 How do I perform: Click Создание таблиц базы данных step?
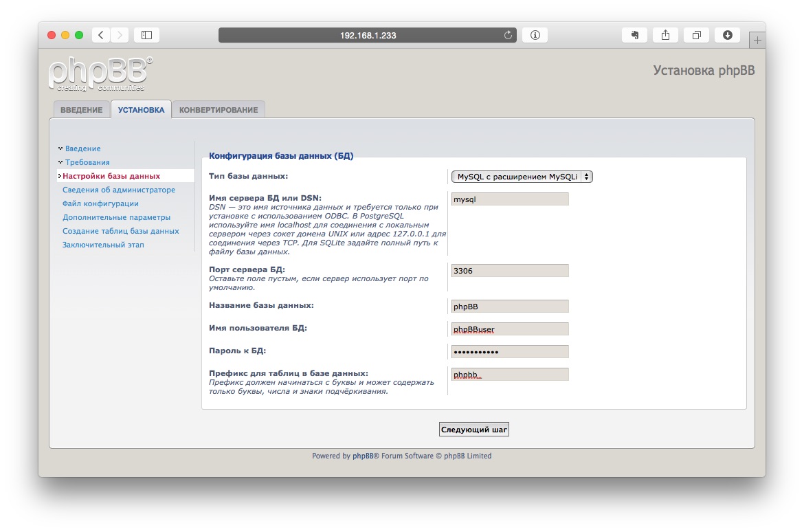point(120,232)
